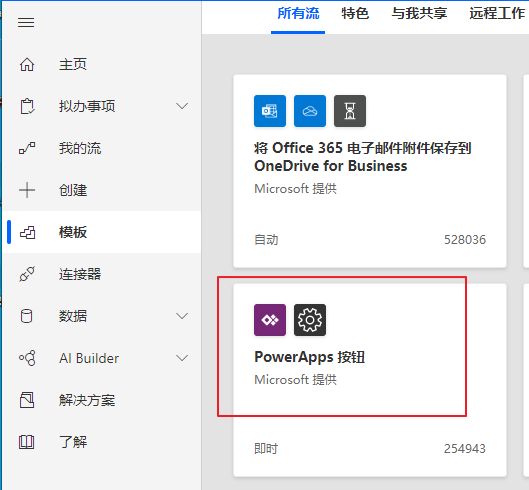This screenshot has width=529, height=490.
Task: Open 了解 in the sidebar
Action: pyautogui.click(x=73, y=442)
